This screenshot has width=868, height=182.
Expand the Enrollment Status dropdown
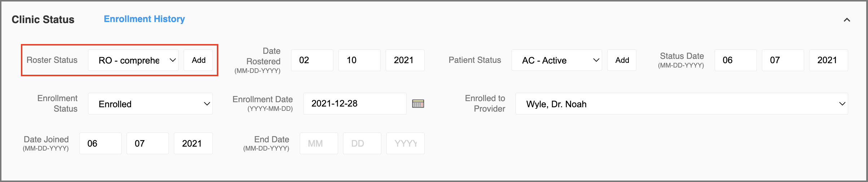pyautogui.click(x=150, y=104)
